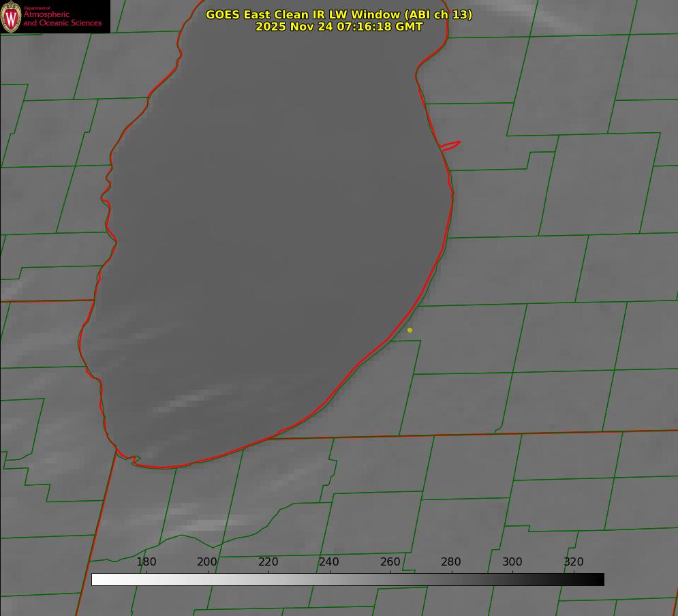Click the bright cloud streak inside the southern lake
Image resolution: width=678 pixels, height=616 pixels.
click(x=191, y=399)
